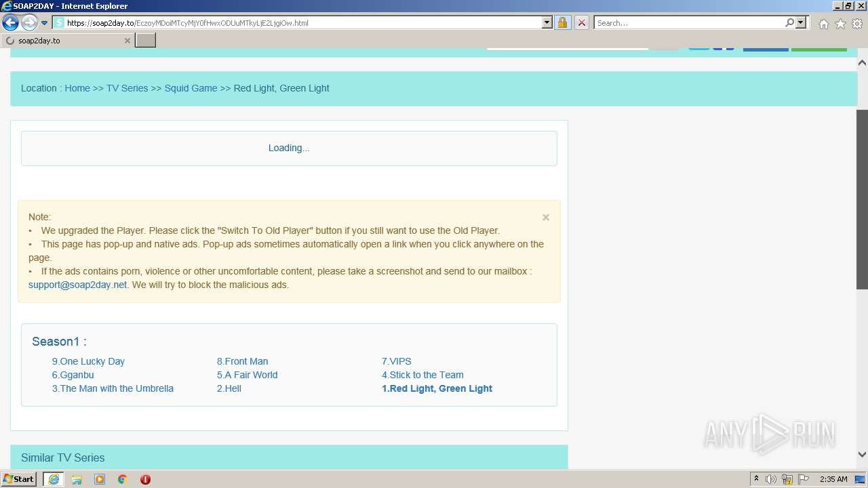Open episode 1.Red Light, Green Light
868x488 pixels.
[437, 388]
